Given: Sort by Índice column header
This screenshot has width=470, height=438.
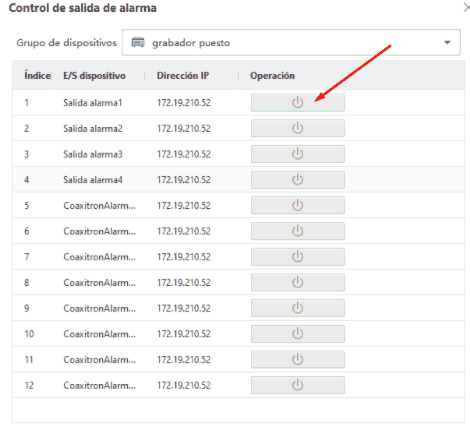Looking at the screenshot, I should point(37,76).
